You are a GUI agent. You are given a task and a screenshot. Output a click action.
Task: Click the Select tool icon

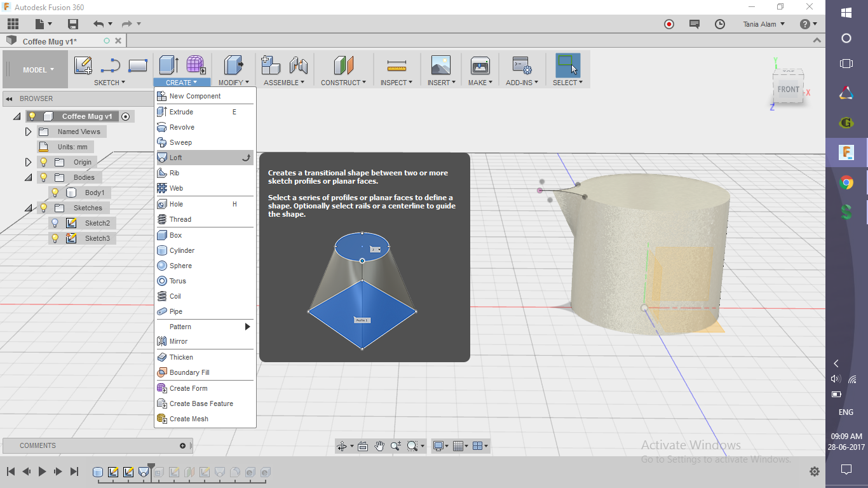tap(567, 65)
